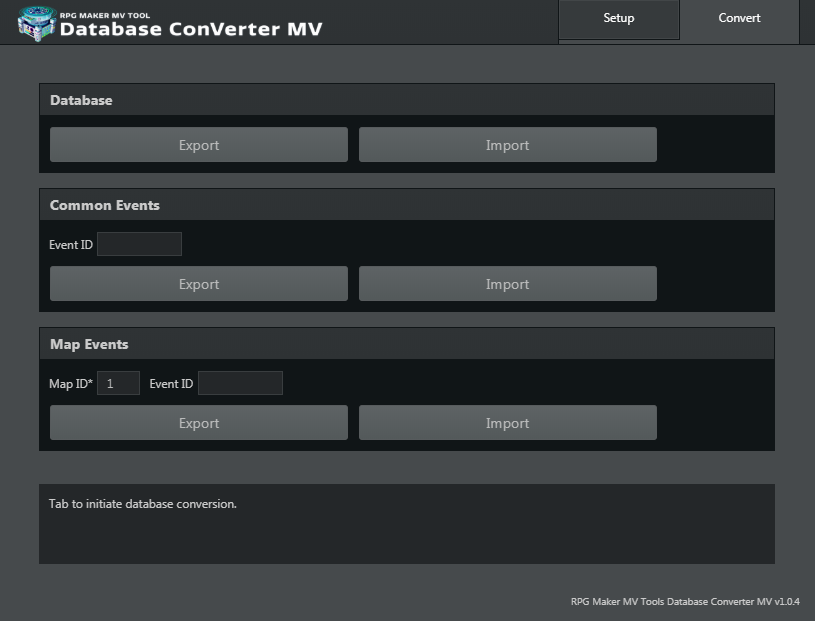815x621 pixels.
Task: Click the Database Converter MV logo icon
Action: click(36, 23)
